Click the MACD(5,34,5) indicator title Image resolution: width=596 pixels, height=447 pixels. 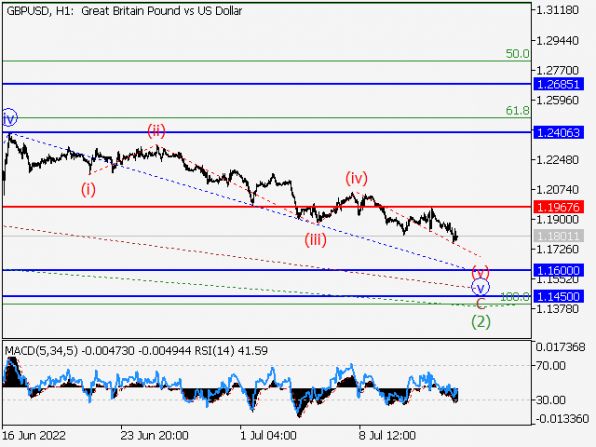[x=41, y=350]
